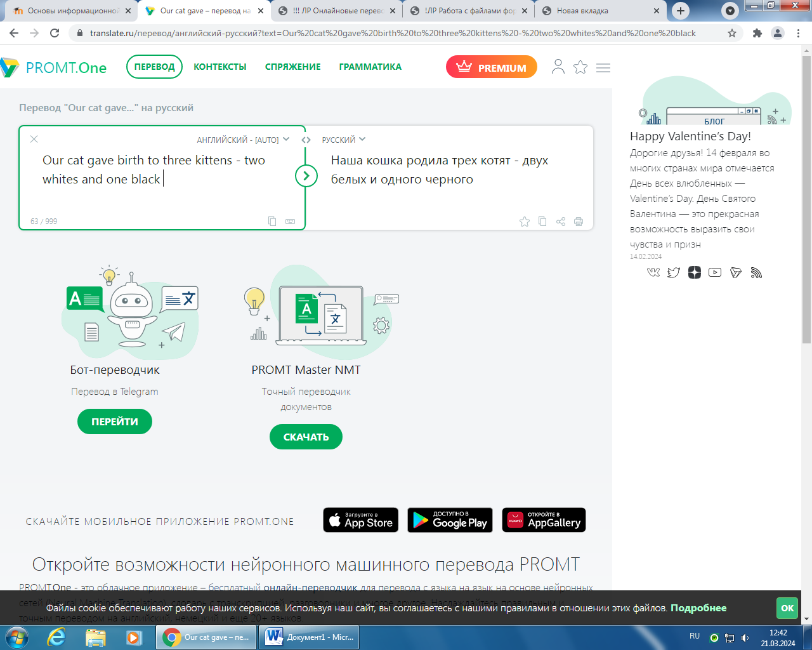Open the user account icon
Image resolution: width=812 pixels, height=650 pixels.
point(558,67)
